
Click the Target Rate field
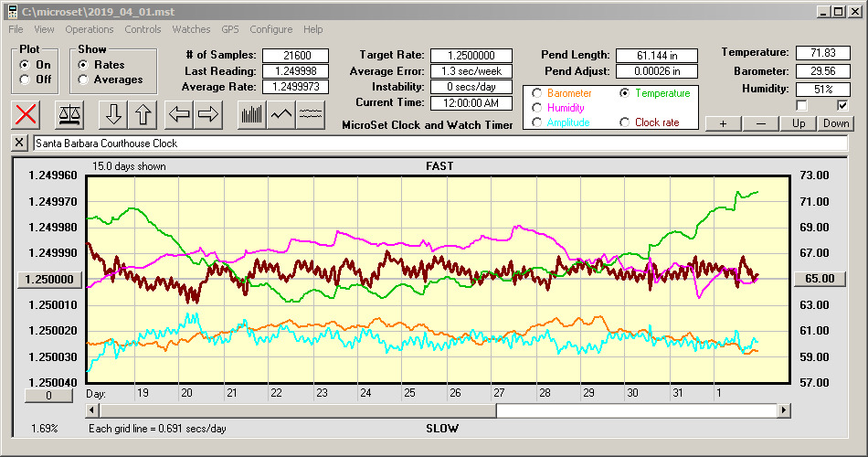(x=471, y=56)
